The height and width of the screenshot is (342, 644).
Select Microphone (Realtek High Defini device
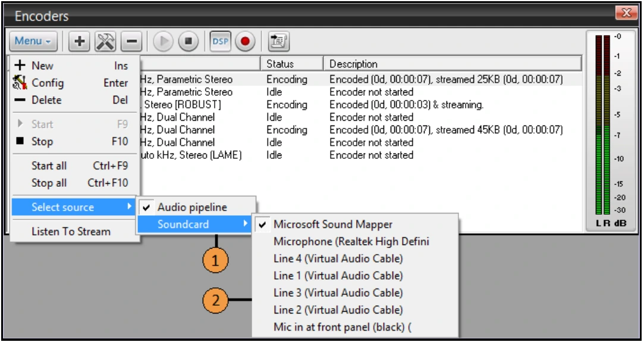point(355,241)
